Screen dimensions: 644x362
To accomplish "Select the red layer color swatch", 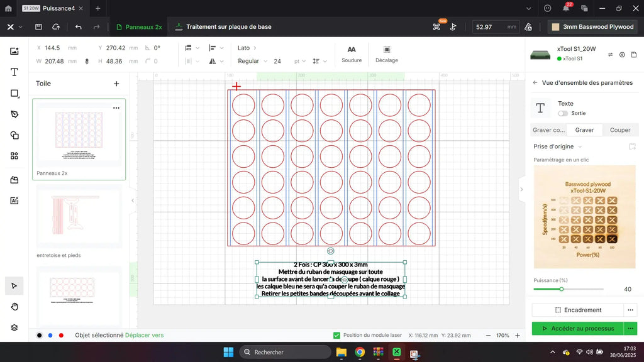I will tap(61, 336).
